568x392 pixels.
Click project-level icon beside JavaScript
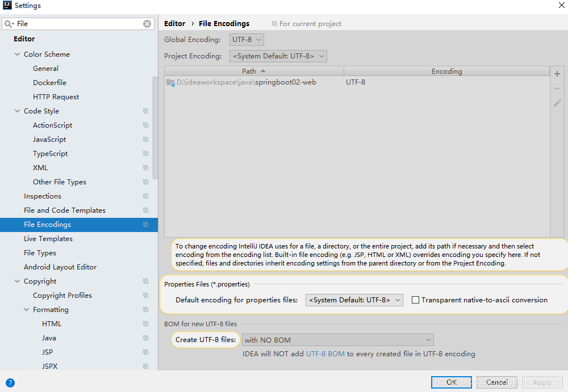point(145,140)
